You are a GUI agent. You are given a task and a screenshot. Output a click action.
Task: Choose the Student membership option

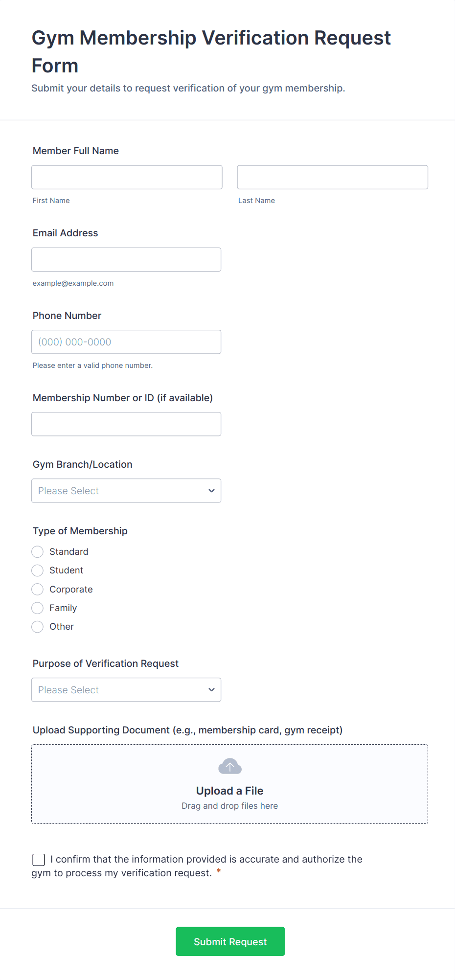[x=38, y=570]
